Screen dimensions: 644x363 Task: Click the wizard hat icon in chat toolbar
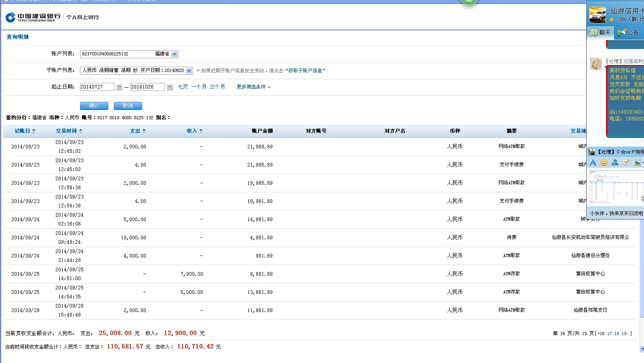615,163
